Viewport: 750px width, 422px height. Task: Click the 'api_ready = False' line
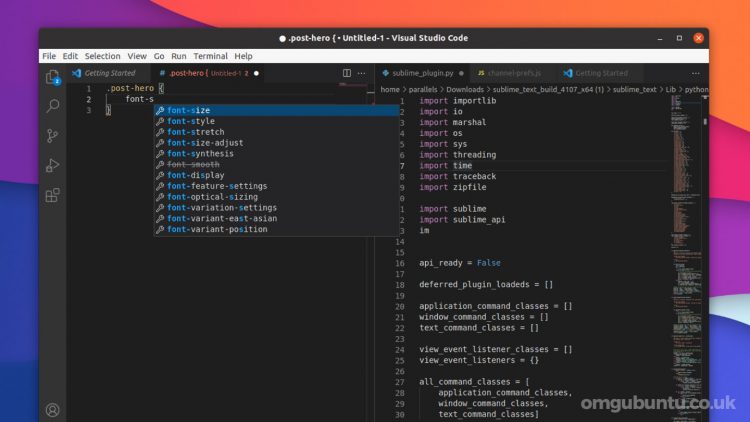(460, 263)
